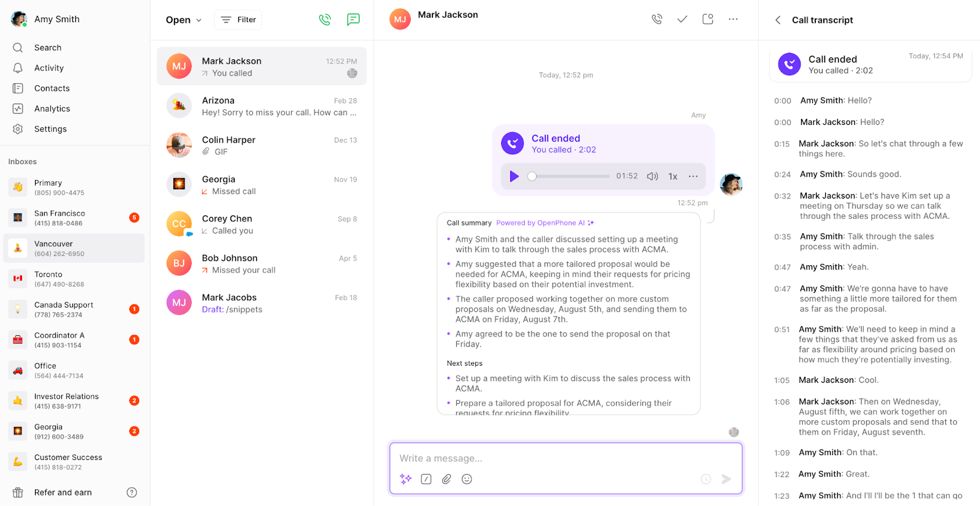
Task: Start a new call with green phone icon
Action: (x=325, y=20)
